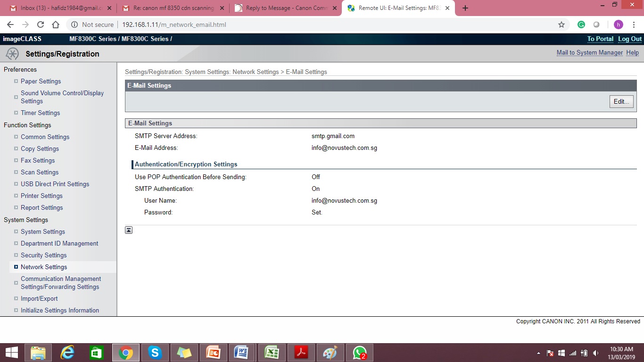Open the Windows Start button
Screen dimensions: 644x362
(11, 353)
